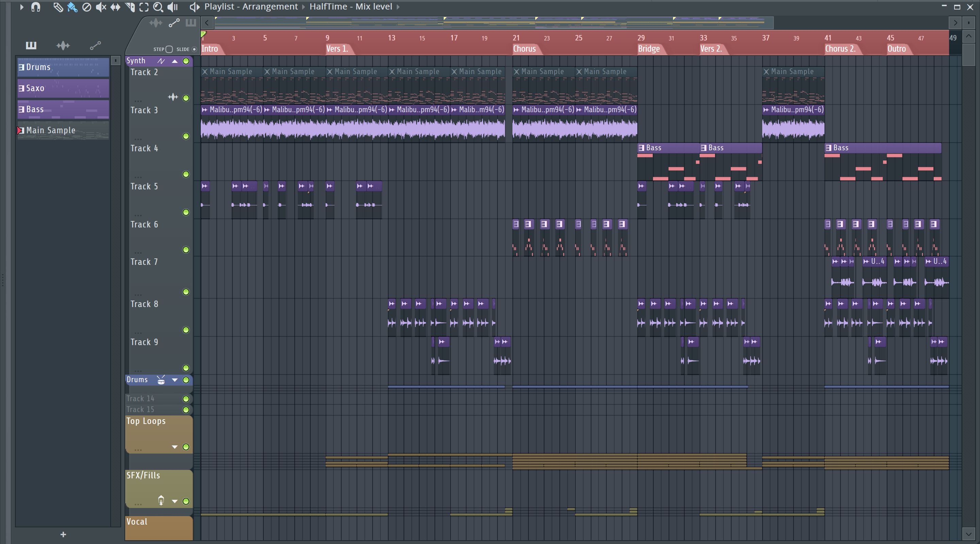
Task: Select the Vocal track header
Action: coord(159,528)
